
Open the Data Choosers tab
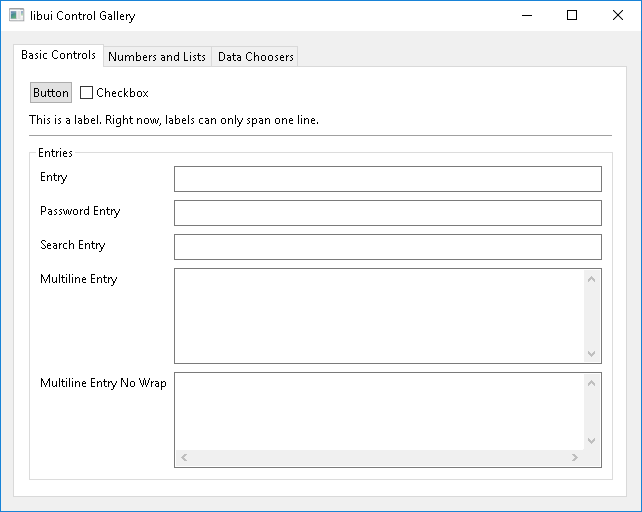pyautogui.click(x=255, y=57)
